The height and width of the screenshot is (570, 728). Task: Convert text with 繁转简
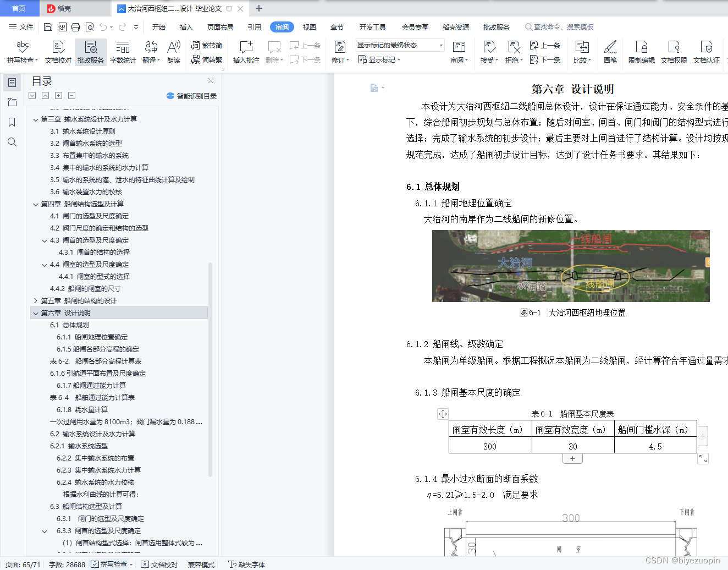[x=207, y=46]
